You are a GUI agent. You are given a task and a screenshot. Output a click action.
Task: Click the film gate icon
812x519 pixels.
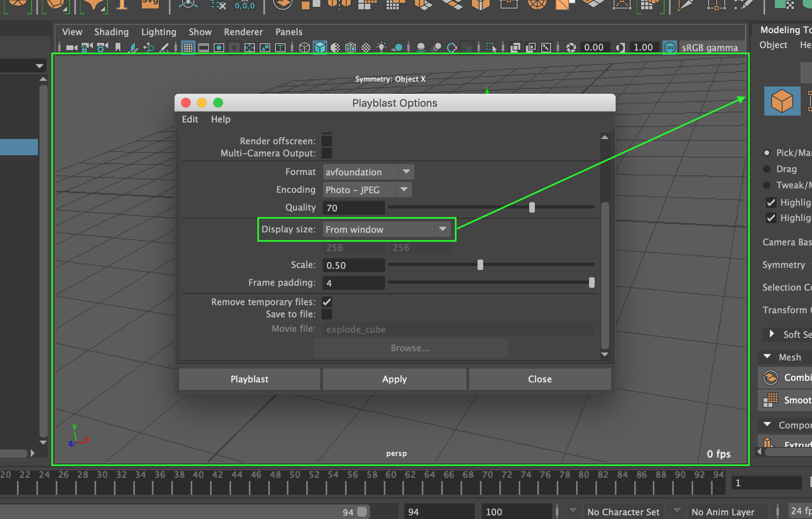[204, 48]
